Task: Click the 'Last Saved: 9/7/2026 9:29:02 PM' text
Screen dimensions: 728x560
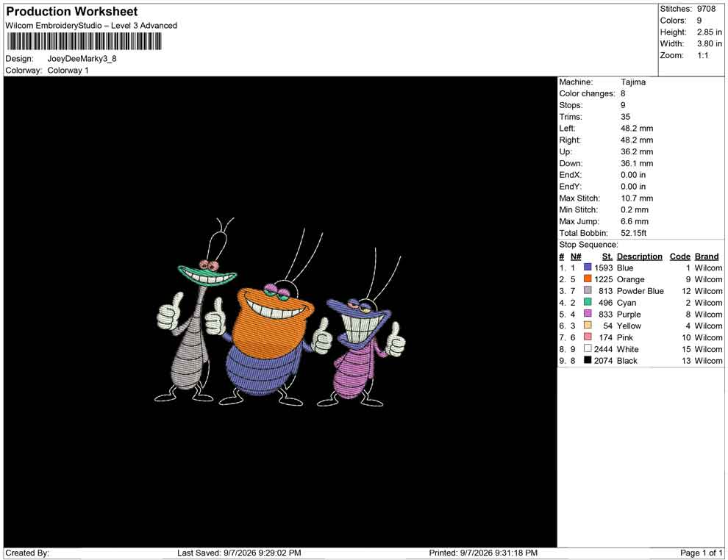Action: 239,553
